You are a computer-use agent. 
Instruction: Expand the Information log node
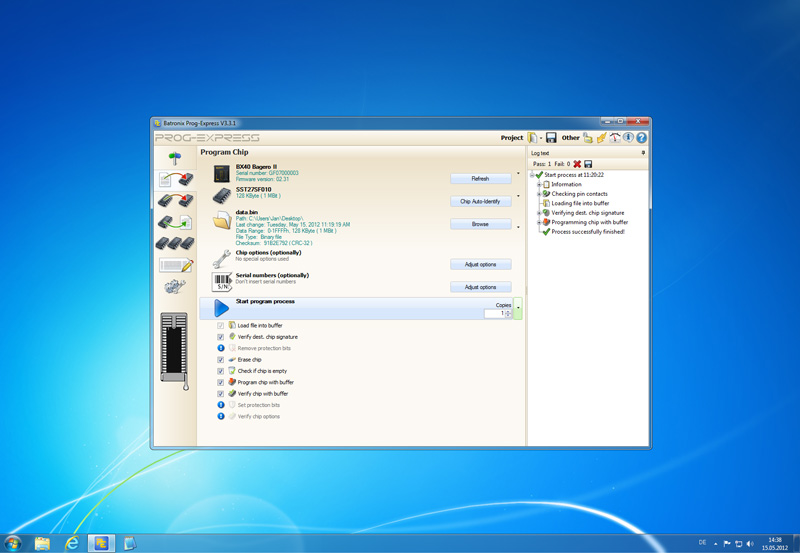(539, 184)
